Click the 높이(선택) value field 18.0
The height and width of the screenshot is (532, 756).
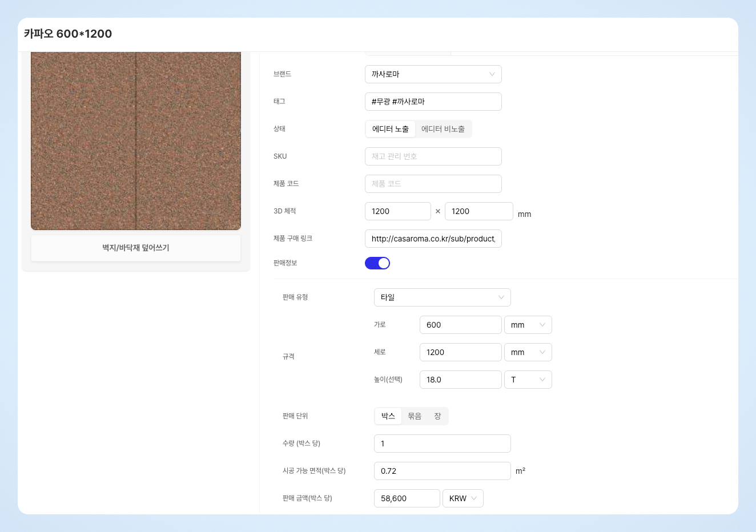click(x=460, y=380)
